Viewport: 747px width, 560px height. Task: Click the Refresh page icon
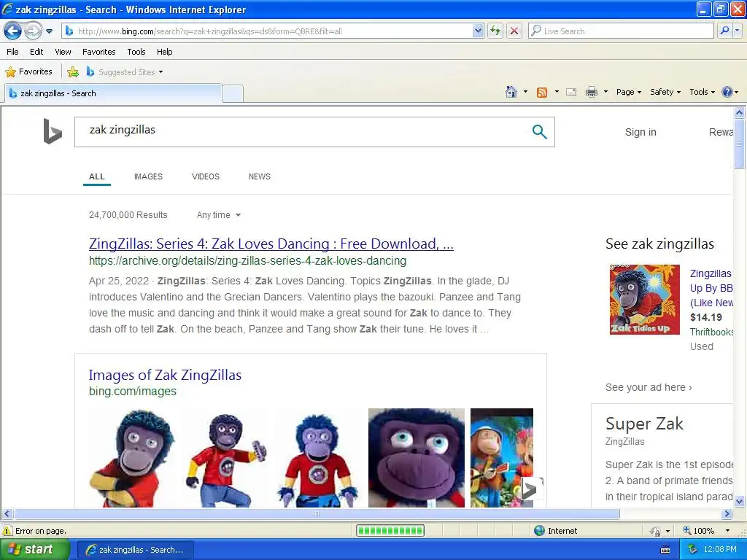point(495,31)
